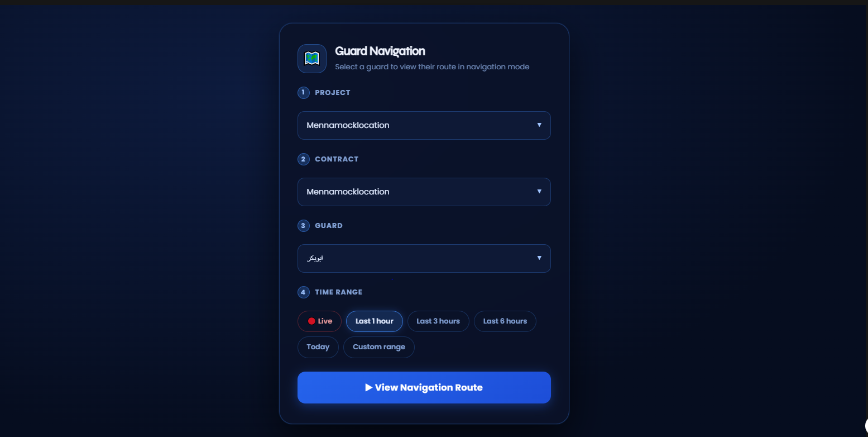Click the step 3 badge beside Guard
This screenshot has width=868, height=437.
point(303,226)
